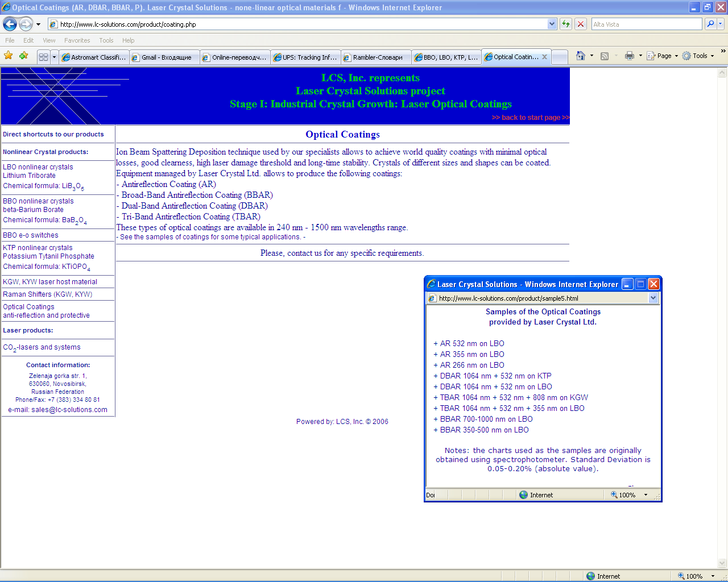Click the Stop loading icon

(x=580, y=24)
